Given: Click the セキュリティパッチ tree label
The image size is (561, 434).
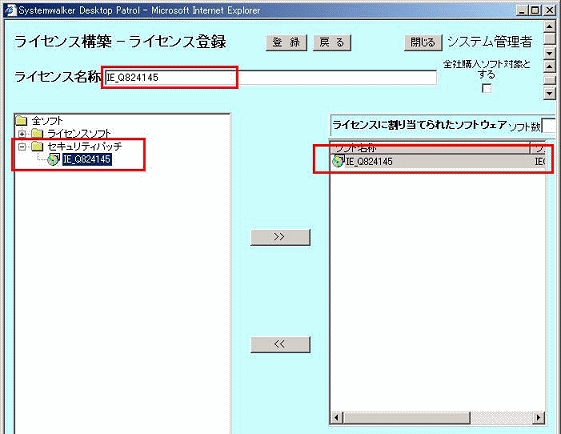Looking at the screenshot, I should (85, 146).
